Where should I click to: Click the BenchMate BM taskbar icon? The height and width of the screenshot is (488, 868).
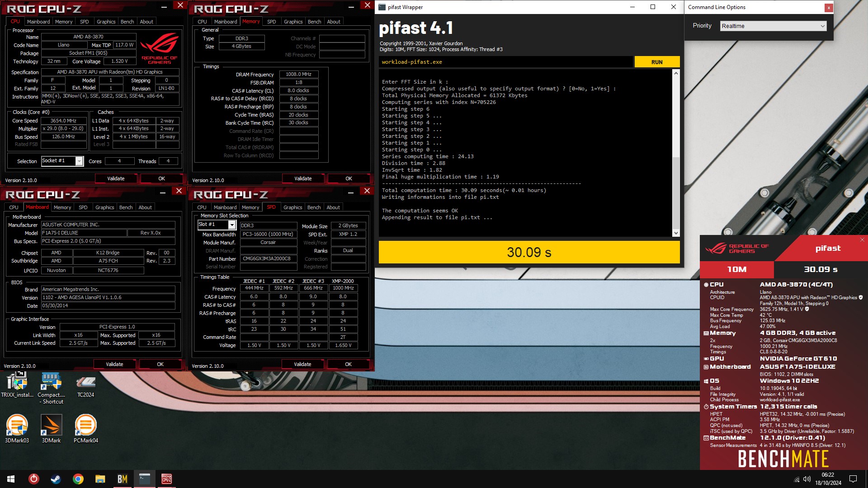[x=123, y=479]
